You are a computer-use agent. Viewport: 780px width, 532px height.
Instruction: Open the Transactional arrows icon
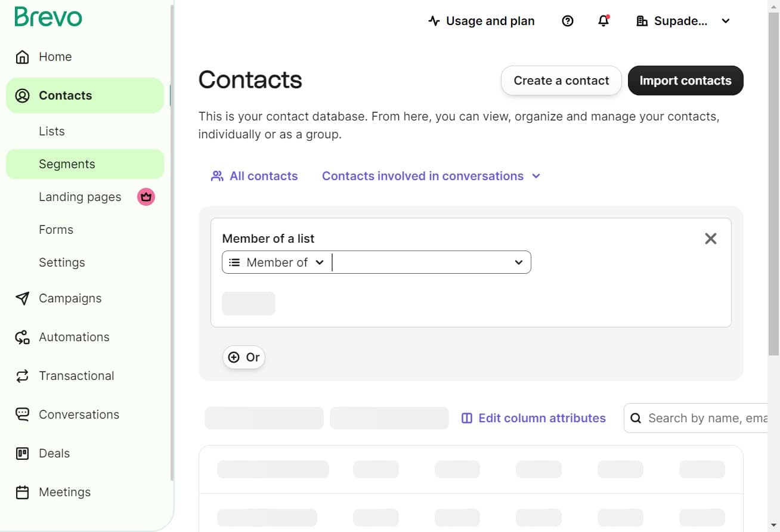tap(22, 376)
